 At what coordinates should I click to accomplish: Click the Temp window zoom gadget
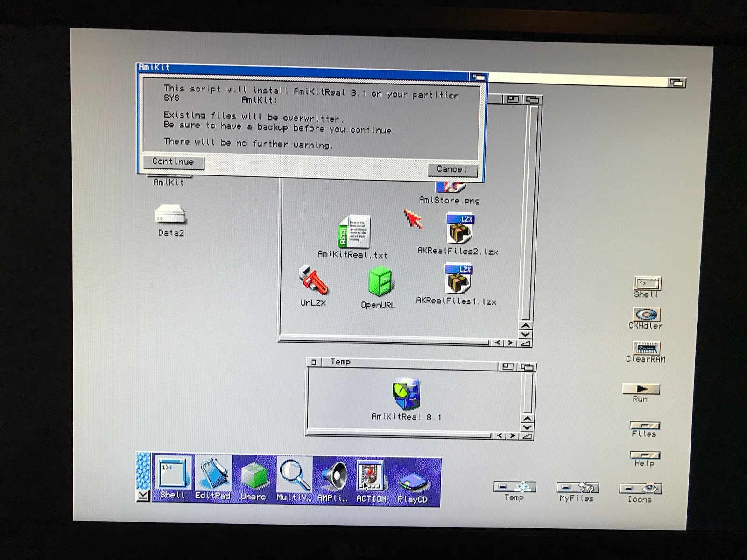(x=508, y=367)
